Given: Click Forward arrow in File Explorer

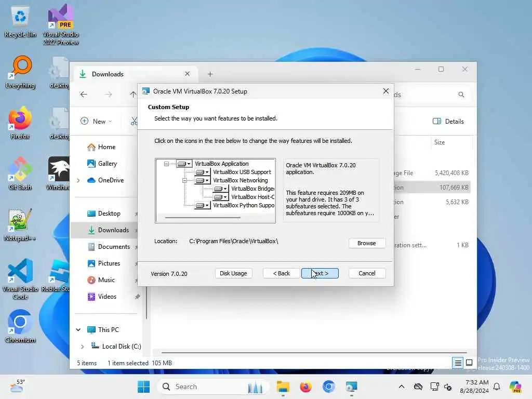Looking at the screenshot, I should point(108,95).
